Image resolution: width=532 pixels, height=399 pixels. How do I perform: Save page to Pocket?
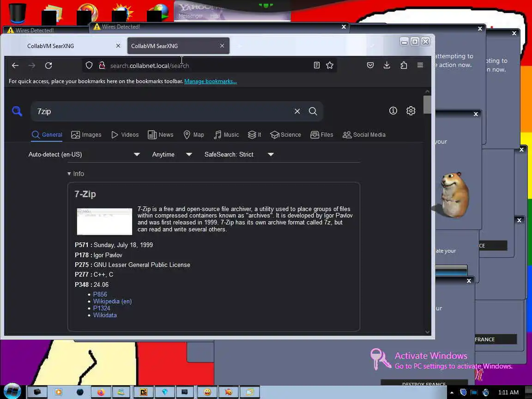pos(370,65)
